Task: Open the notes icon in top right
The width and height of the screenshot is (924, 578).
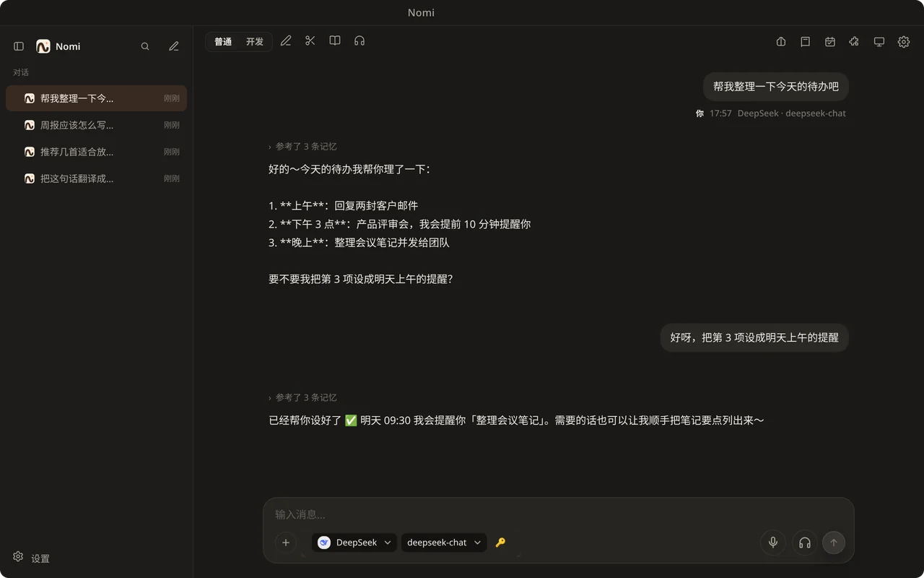Action: 806,42
